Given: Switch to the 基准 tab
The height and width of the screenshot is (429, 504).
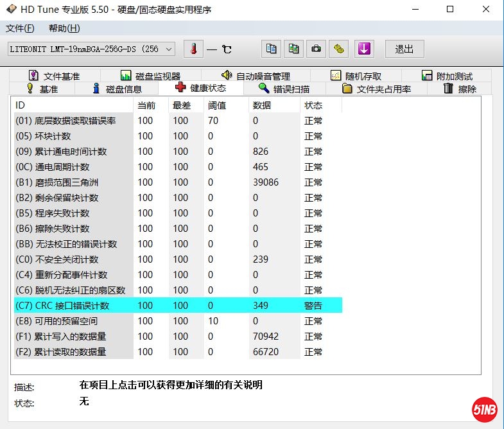Looking at the screenshot, I should [41, 89].
